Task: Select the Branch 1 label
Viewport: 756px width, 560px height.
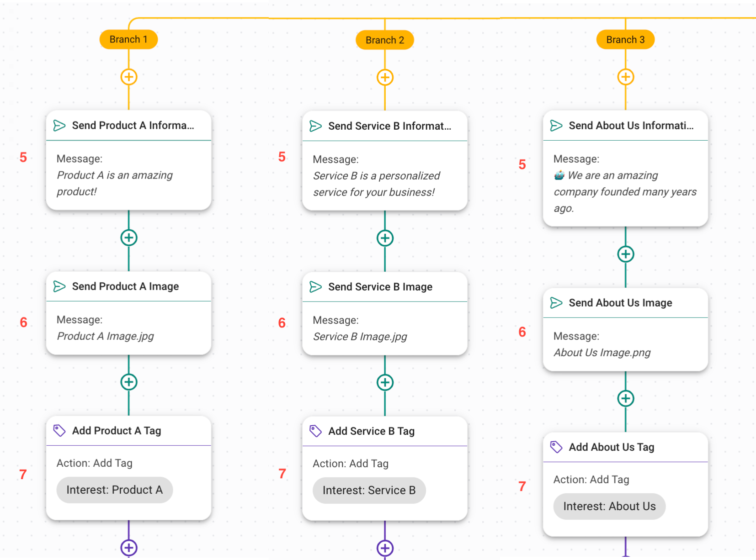Action: pos(128,39)
